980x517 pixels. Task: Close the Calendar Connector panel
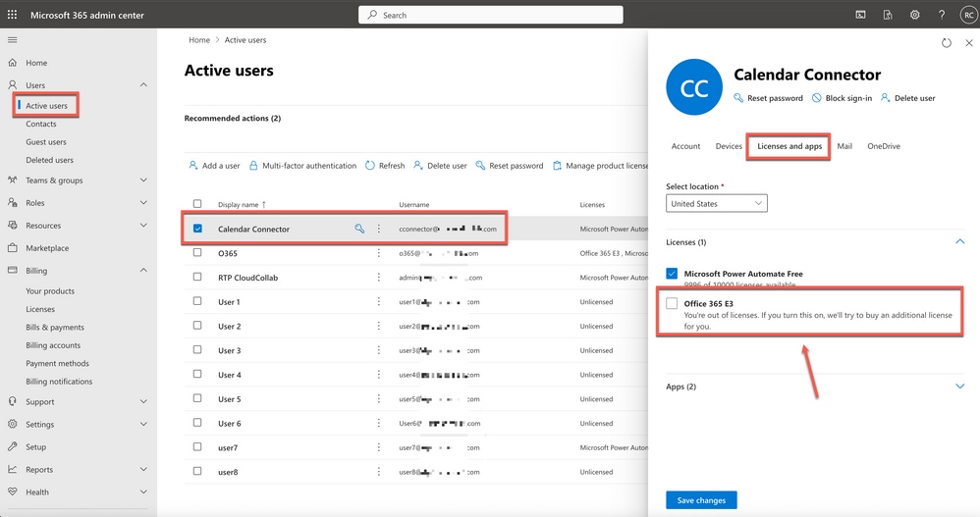(x=969, y=43)
